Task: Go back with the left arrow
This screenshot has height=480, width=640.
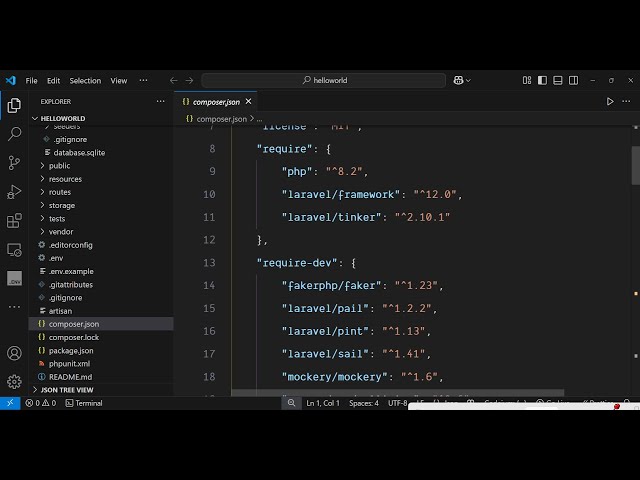Action: pyautogui.click(x=173, y=80)
